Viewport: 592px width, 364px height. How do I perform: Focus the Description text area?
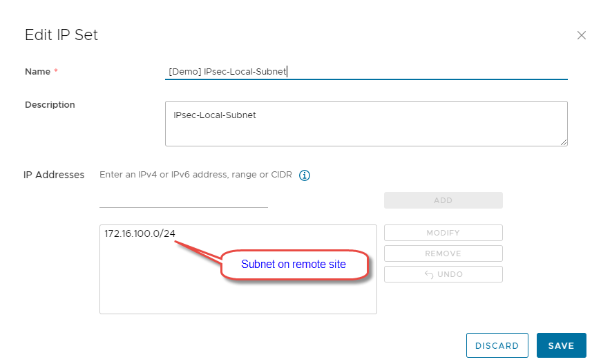(x=366, y=124)
